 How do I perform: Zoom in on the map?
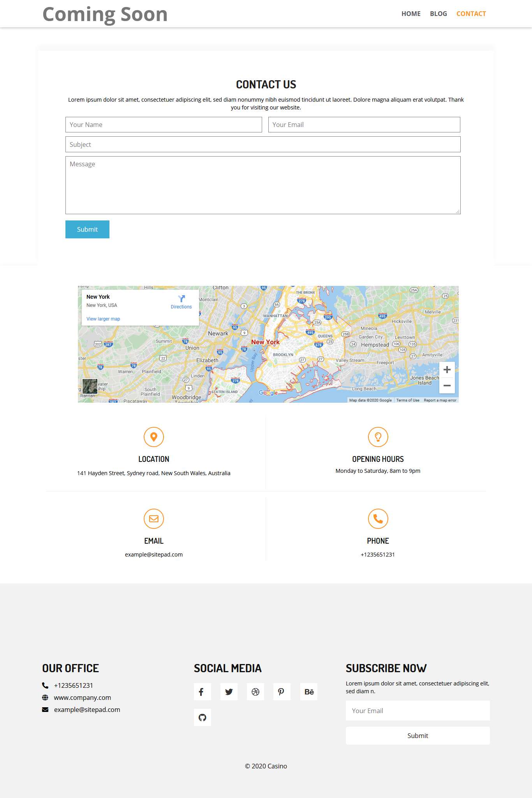(447, 370)
